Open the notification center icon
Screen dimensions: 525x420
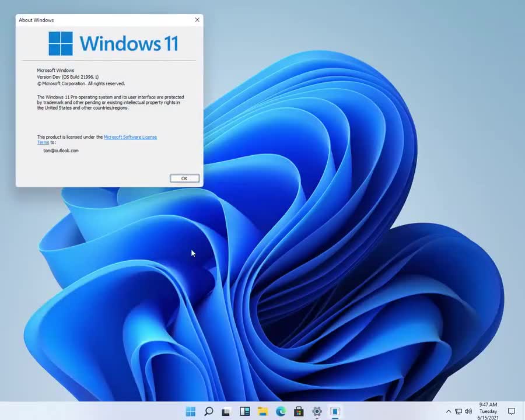tap(512, 411)
